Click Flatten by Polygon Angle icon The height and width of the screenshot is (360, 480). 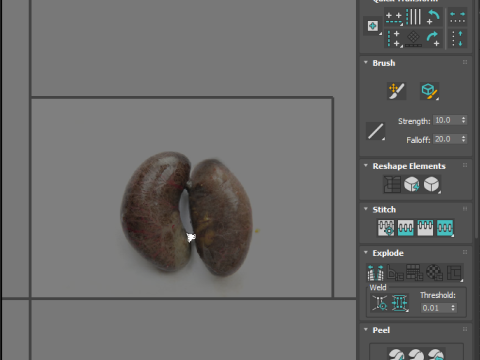click(395, 272)
